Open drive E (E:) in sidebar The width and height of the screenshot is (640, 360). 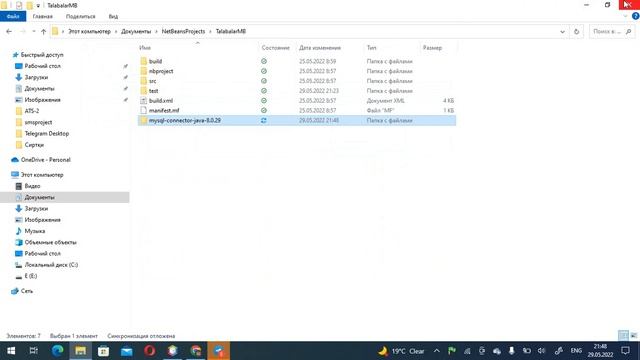pyautogui.click(x=31, y=276)
